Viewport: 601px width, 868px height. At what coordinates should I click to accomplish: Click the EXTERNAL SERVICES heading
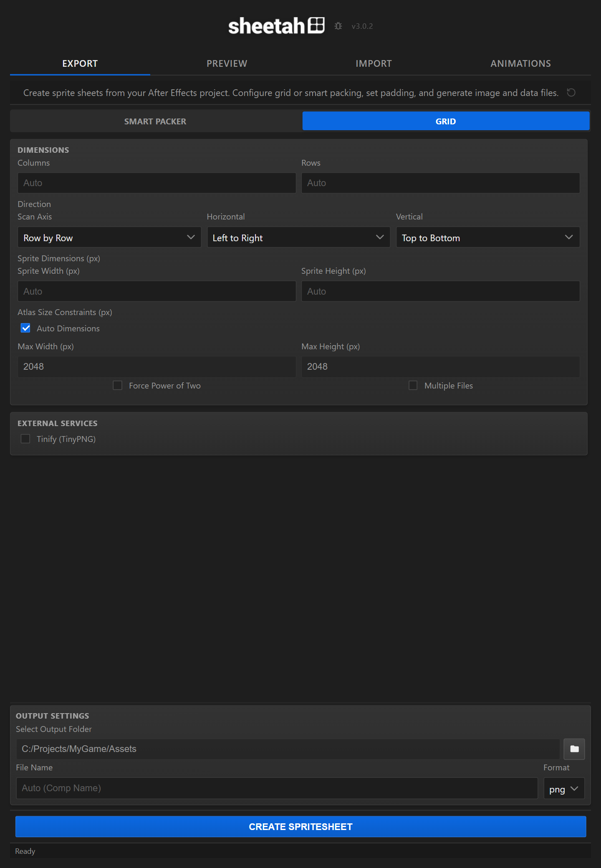click(58, 423)
